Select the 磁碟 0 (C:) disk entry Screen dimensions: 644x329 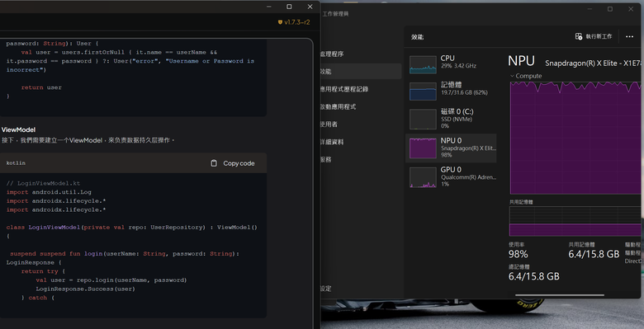pyautogui.click(x=451, y=119)
